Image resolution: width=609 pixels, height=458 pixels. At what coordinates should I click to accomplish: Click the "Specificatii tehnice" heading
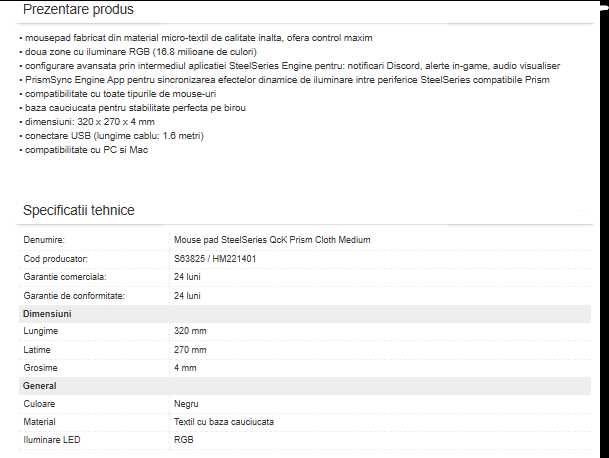pos(79,210)
